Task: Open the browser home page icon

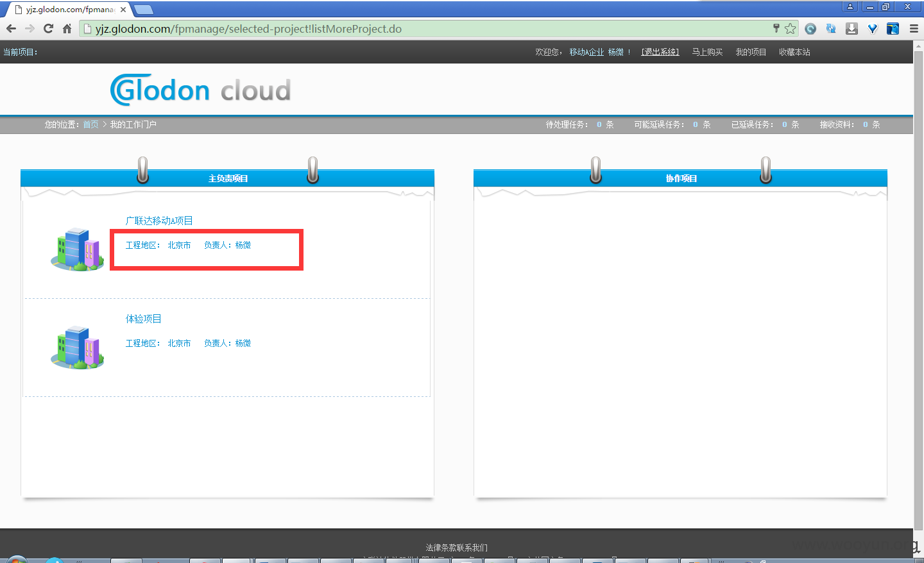Action: [67, 28]
